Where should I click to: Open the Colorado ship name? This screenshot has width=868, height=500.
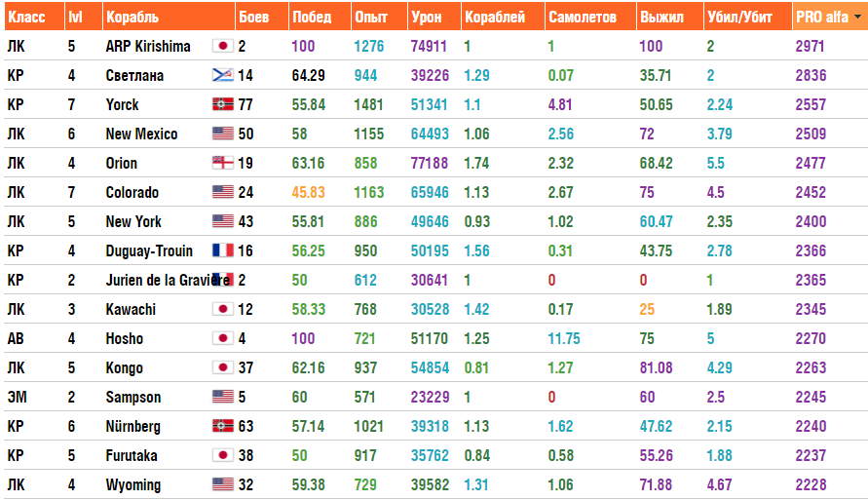[132, 193]
